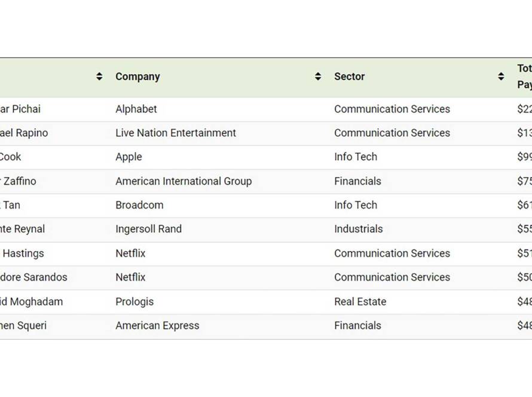Click the Total Pay column header

click(525, 77)
